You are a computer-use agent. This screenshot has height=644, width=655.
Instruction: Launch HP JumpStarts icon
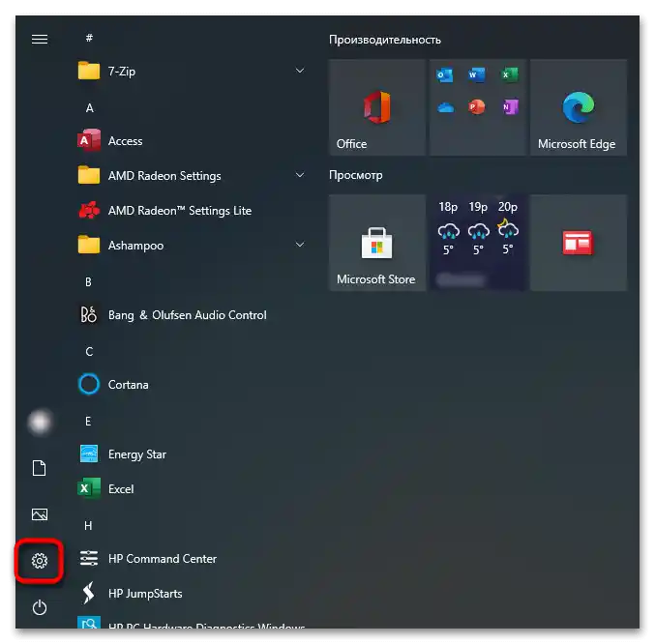tap(89, 593)
